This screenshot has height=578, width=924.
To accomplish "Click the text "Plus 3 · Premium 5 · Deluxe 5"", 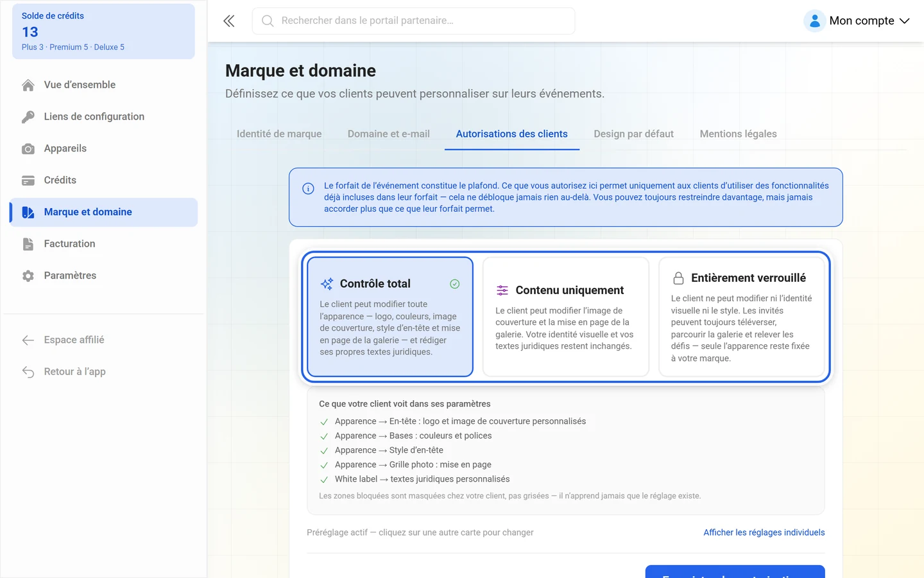I will pos(73,47).
